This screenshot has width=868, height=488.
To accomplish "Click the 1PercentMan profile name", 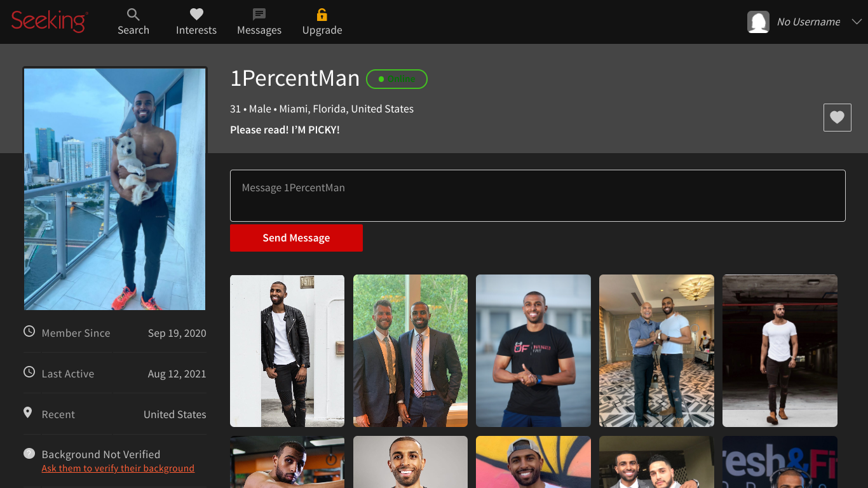I will 295,78.
